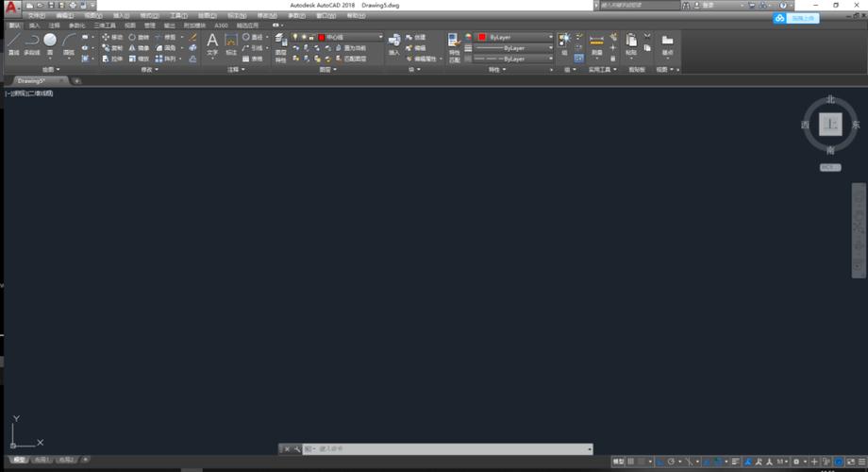Image resolution: width=868 pixels, height=472 pixels.
Task: Click the Trim (修剪) tool
Action: (x=165, y=37)
